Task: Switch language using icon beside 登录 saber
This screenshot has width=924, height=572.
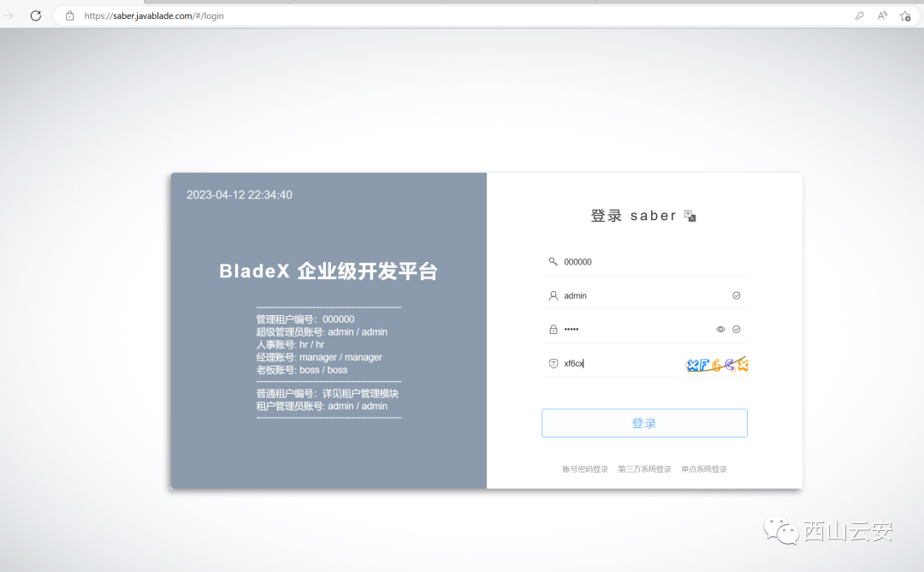Action: click(690, 216)
